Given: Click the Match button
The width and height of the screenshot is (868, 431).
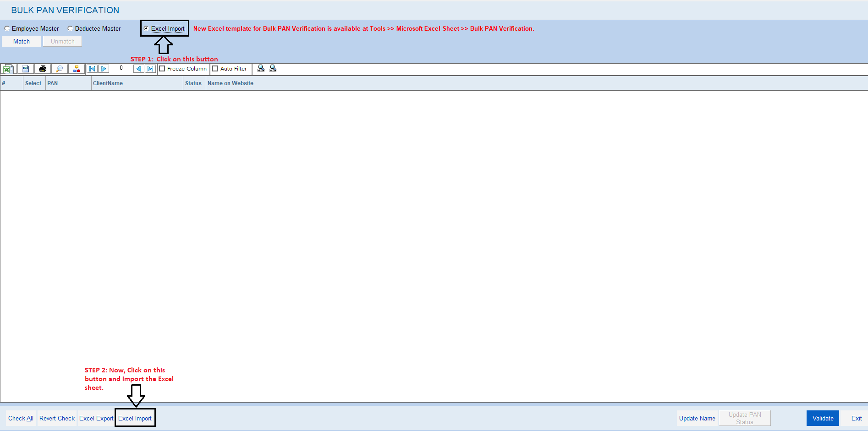Looking at the screenshot, I should point(22,41).
